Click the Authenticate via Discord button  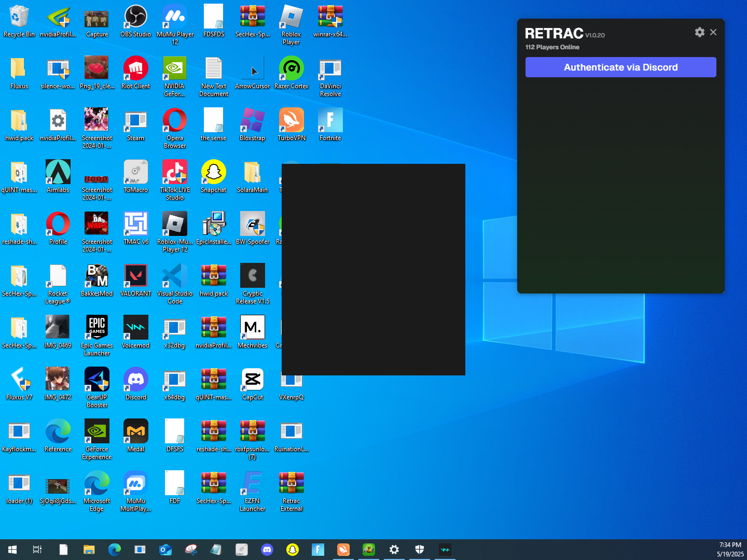620,67
